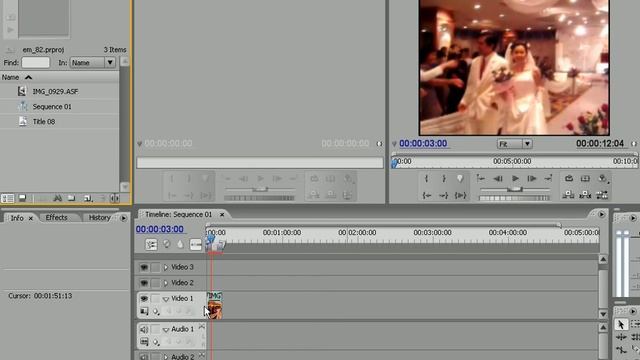Go to Out point in Program monitor
This screenshot has height=360, width=640.
click(443, 196)
